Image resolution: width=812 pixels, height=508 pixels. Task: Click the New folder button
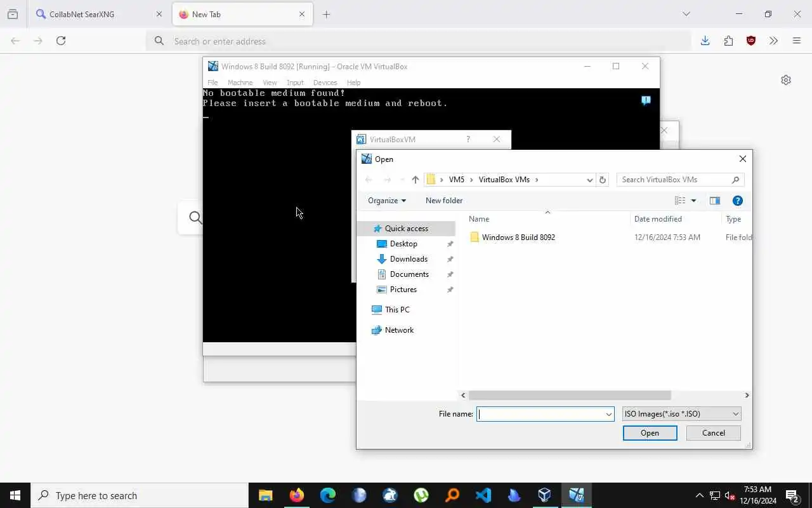point(444,201)
